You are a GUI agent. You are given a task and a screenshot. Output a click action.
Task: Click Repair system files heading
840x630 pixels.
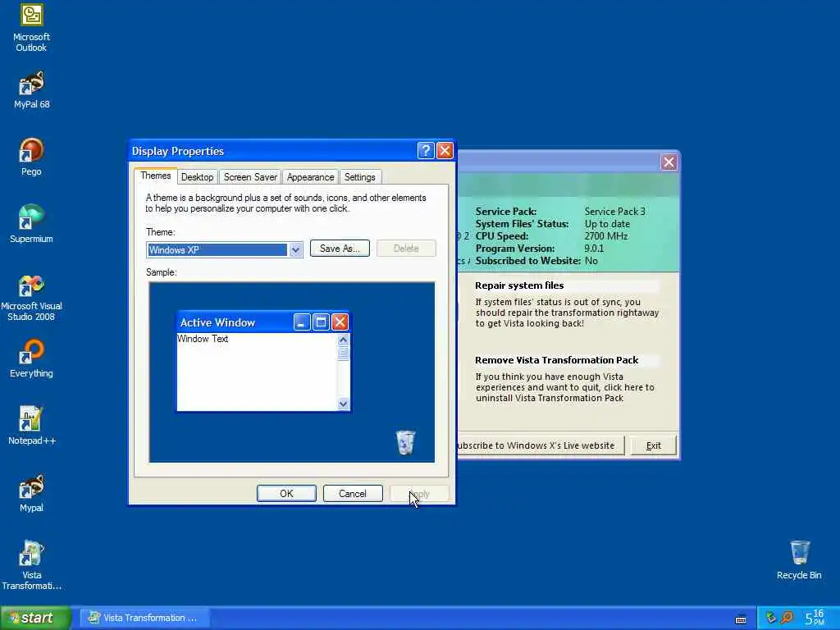click(x=519, y=285)
